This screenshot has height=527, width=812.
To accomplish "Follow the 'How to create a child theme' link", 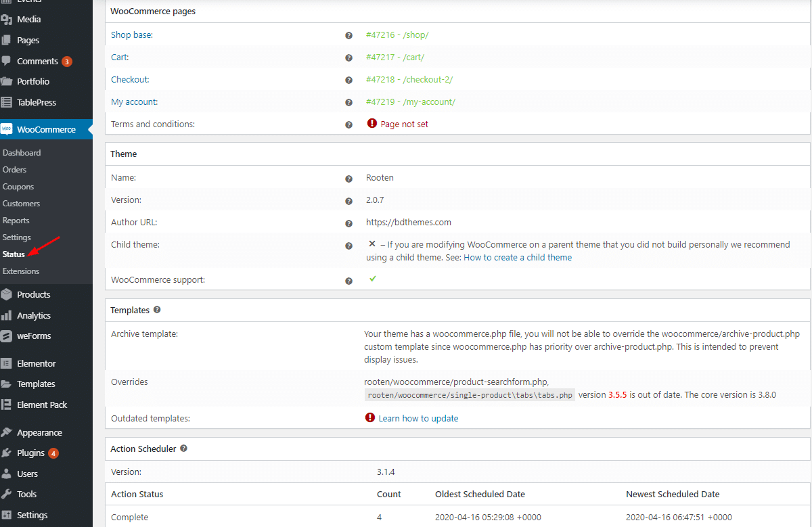I will coord(518,258).
